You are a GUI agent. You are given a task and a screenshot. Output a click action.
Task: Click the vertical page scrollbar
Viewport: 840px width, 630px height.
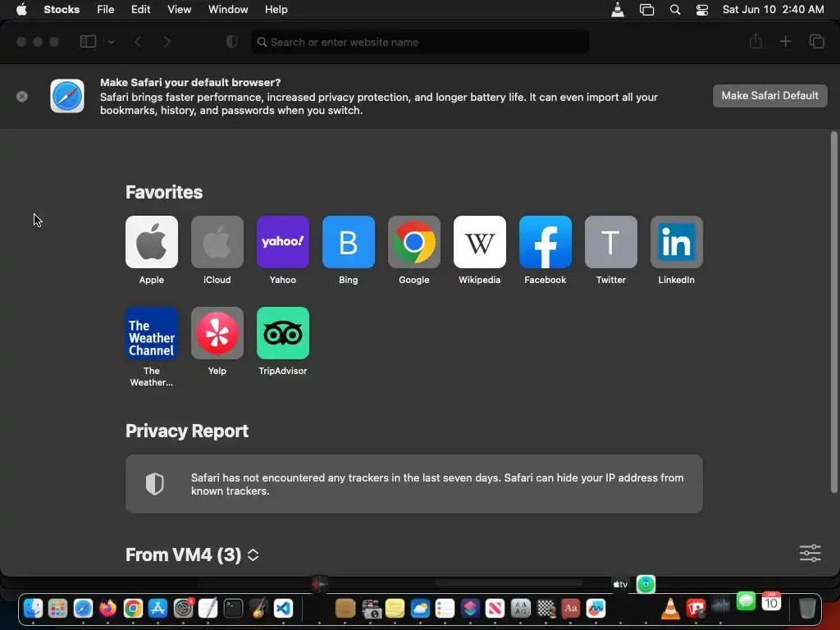click(833, 312)
